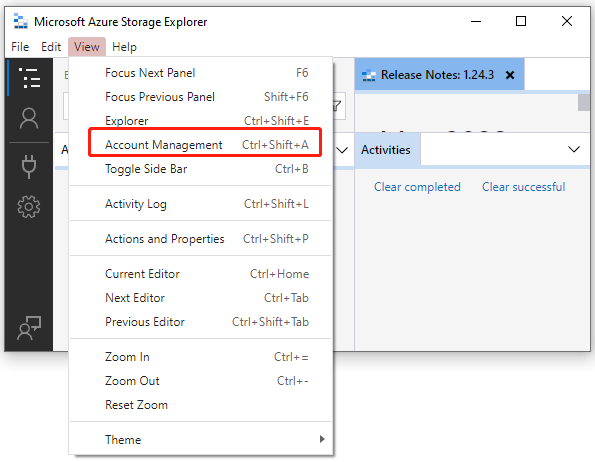
Task: Choose Previous Editor
Action: [x=201, y=322]
